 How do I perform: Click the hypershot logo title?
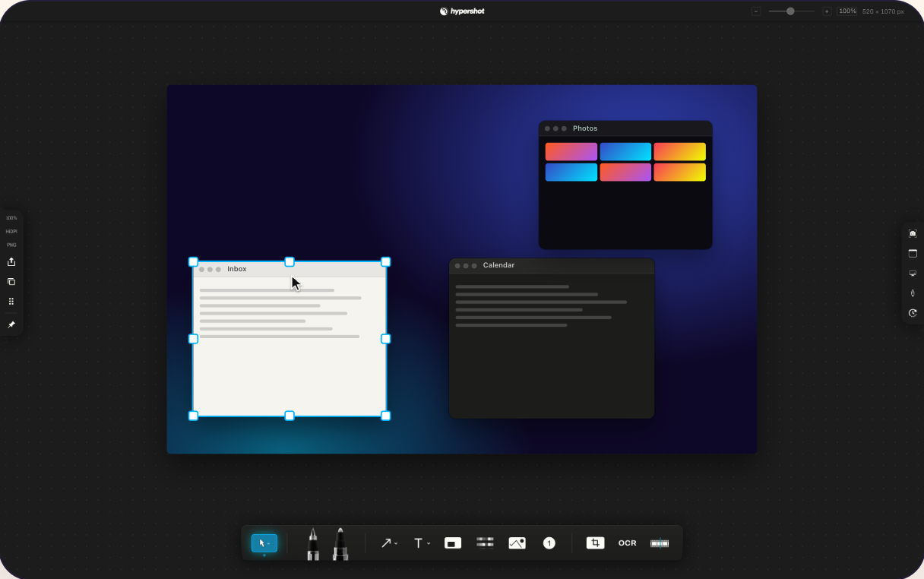click(x=462, y=11)
